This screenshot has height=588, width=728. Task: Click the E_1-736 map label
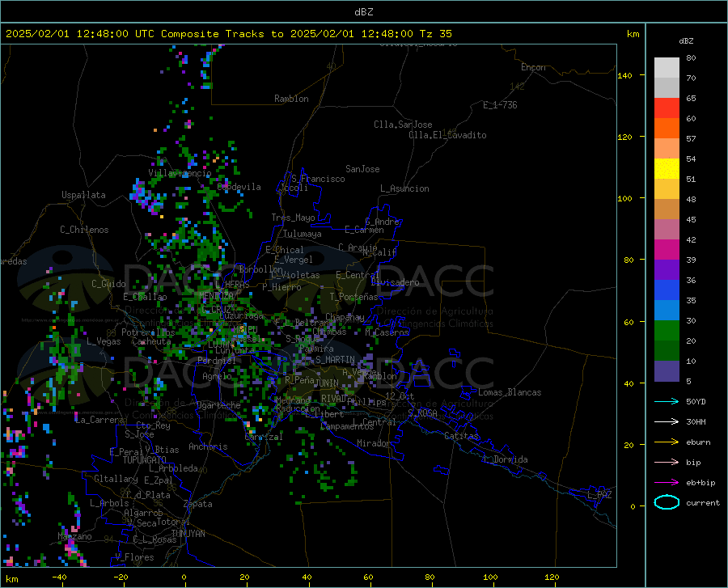pyautogui.click(x=500, y=105)
